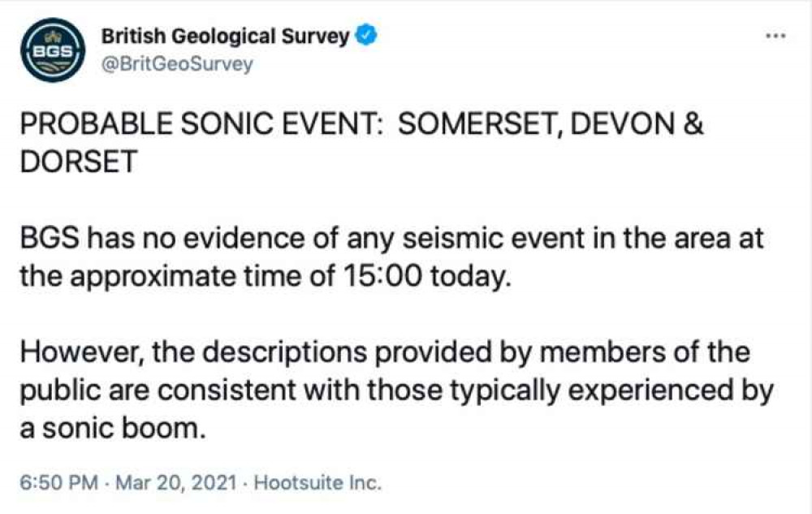812x514 pixels.
Task: Click the words sonic boom at the tweet's end
Action: pyautogui.click(x=123, y=428)
